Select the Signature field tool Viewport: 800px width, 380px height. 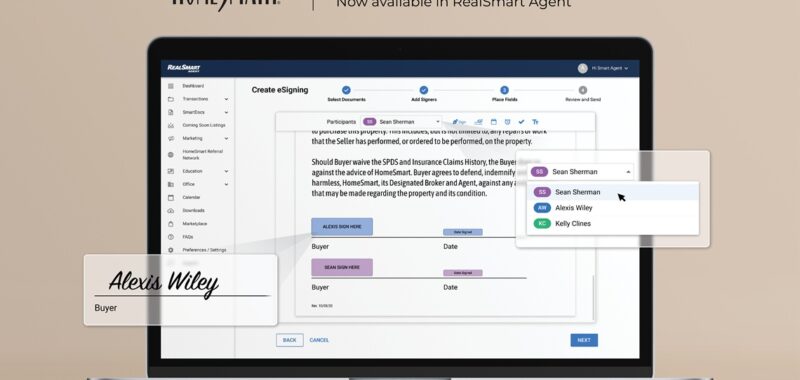pyautogui.click(x=460, y=122)
